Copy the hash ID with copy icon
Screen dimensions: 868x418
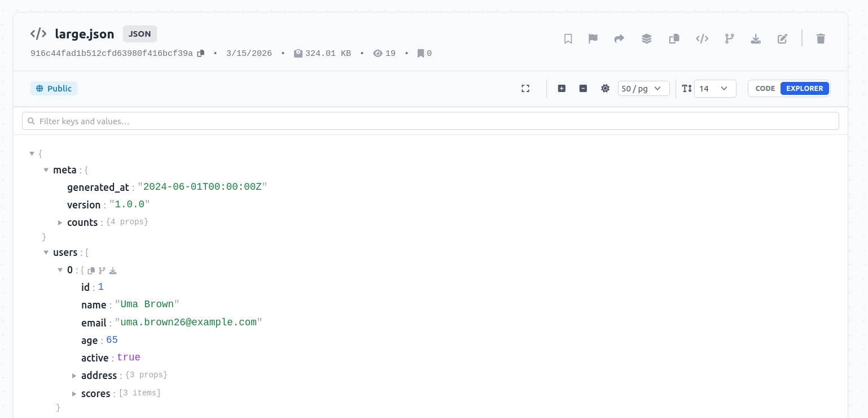click(x=200, y=53)
